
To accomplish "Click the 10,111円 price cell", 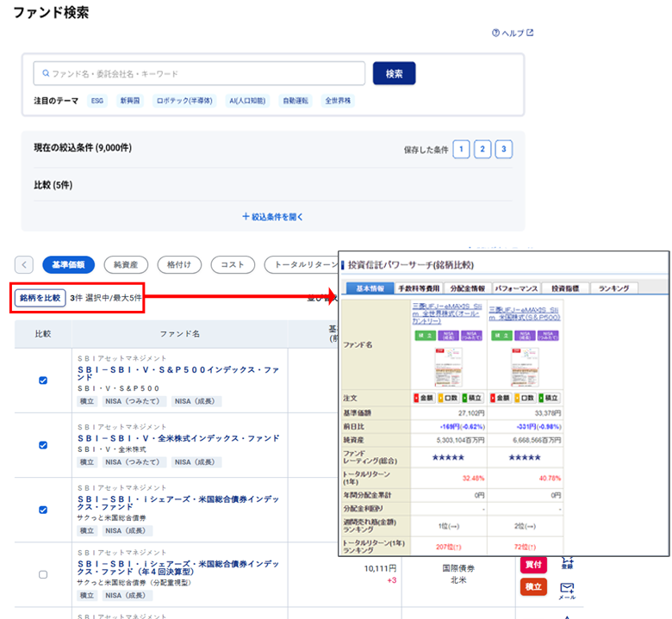I will point(380,568).
